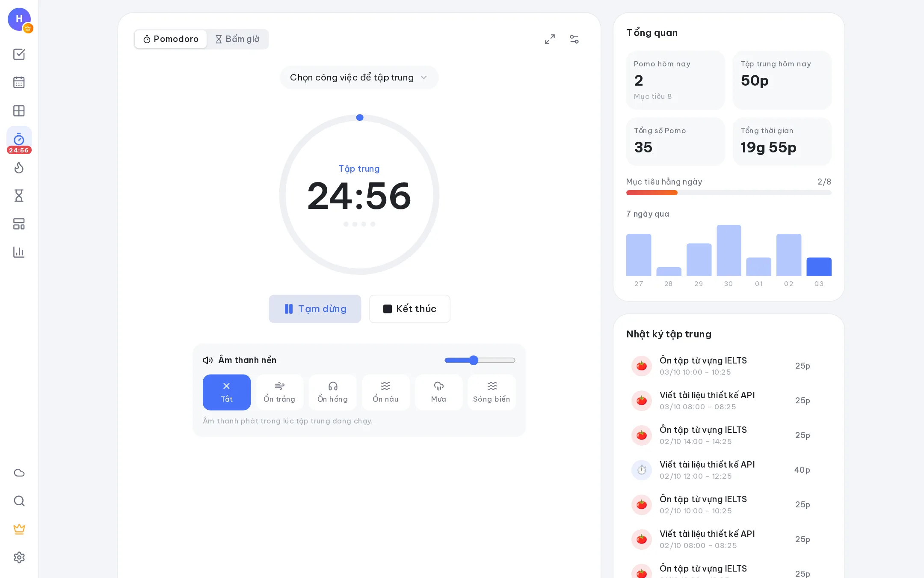Viewport: 924px width, 578px height.
Task: Open search with the magnifier icon
Action: pos(19,501)
